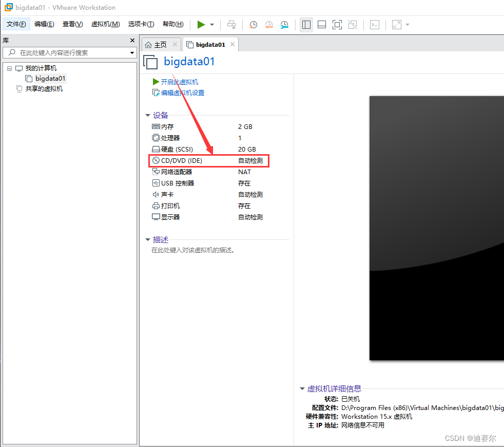This screenshot has width=504, height=447.
Task: Click the 打印机 printer icon
Action: 156,206
